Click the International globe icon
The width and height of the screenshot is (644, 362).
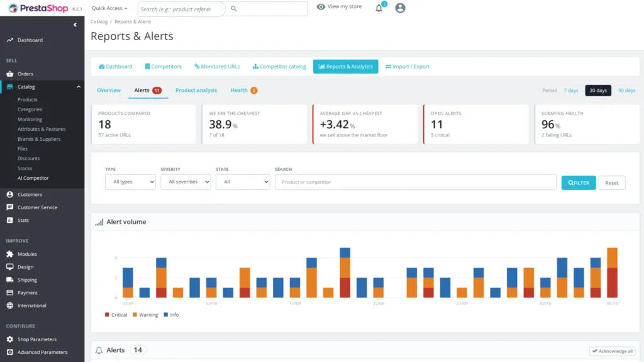[10, 305]
